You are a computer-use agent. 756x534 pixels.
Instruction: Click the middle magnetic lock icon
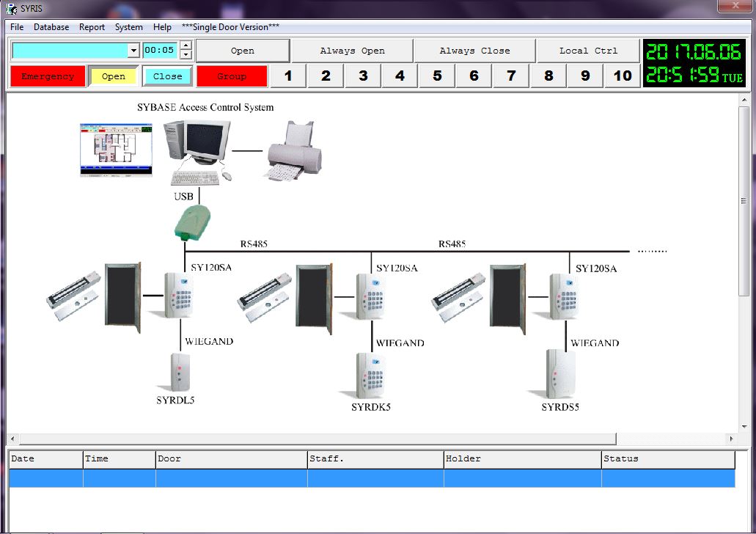click(x=264, y=298)
